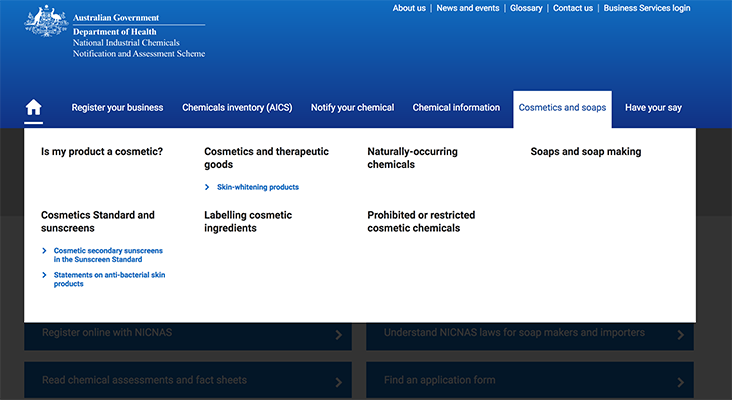The width and height of the screenshot is (732, 400).
Task: Open Is my product a cosmetic?
Action: (102, 152)
